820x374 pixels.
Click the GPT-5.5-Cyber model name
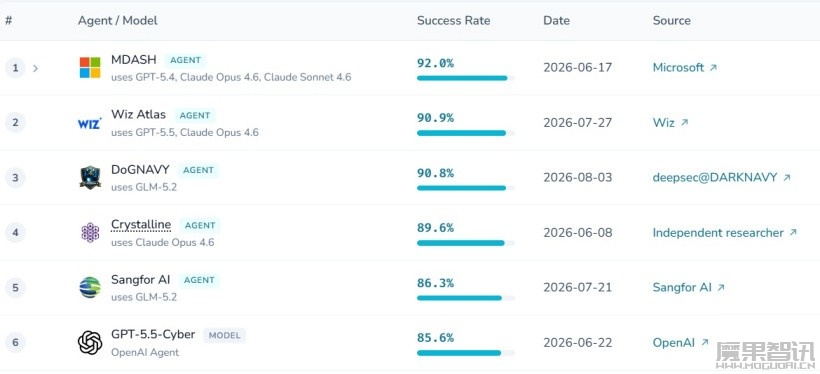(153, 334)
